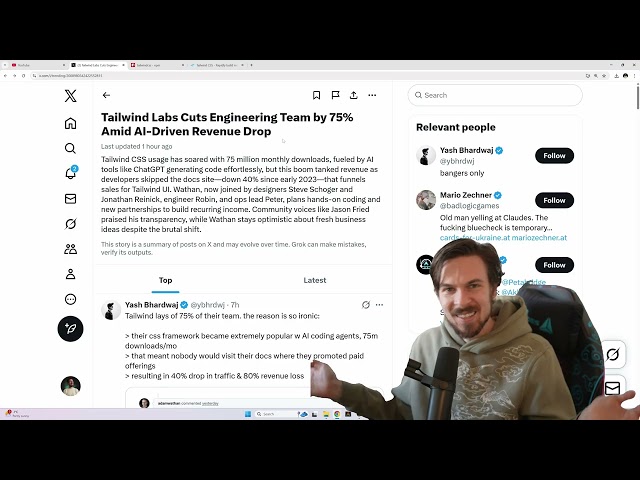640x480 pixels.
Task: Open Windows Start menu
Action: pyautogui.click(x=248, y=414)
